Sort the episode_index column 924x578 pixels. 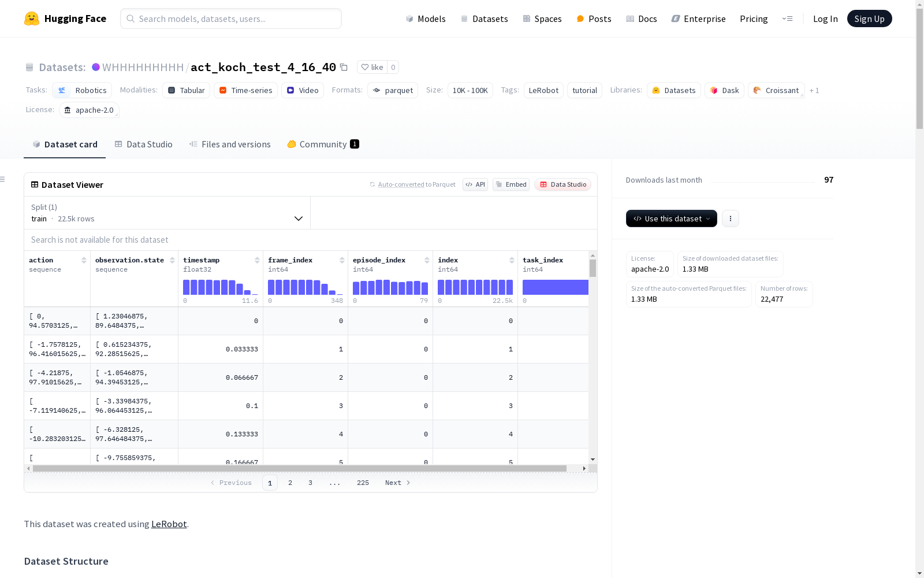[427, 260]
